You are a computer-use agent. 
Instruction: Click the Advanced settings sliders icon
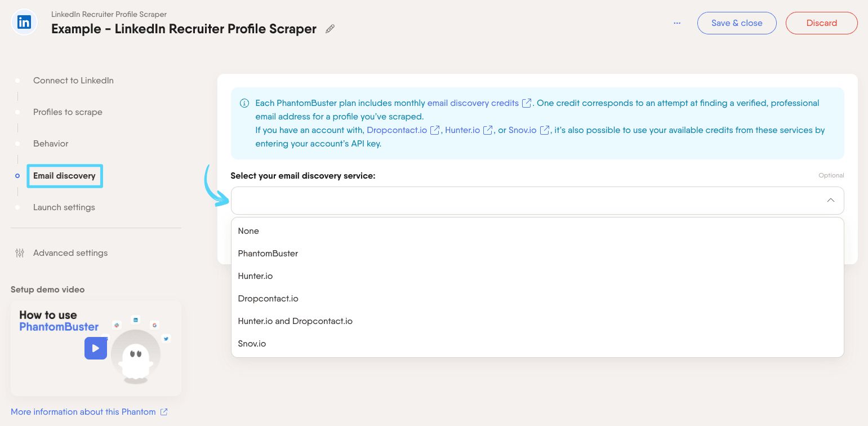(20, 253)
